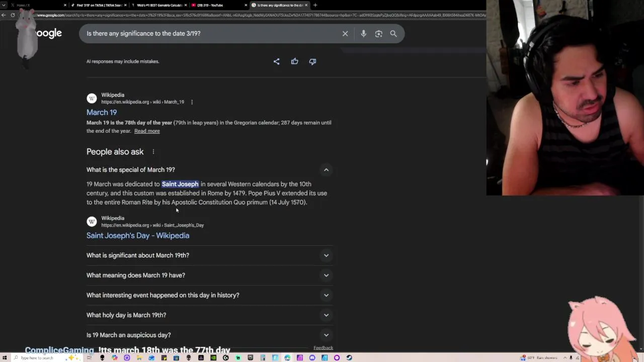Viewport: 644px width, 362px height.
Task: Open File Explorer from the taskbar
Action: [139, 358]
